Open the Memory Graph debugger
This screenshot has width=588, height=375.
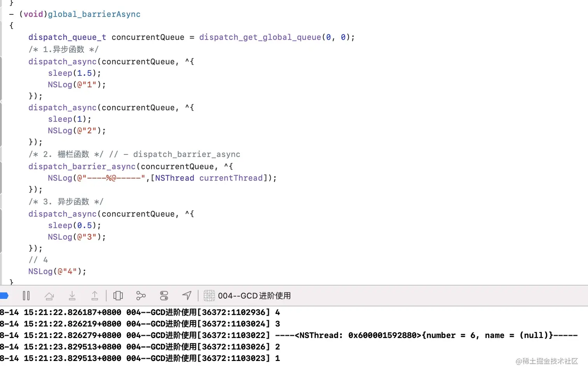(141, 296)
